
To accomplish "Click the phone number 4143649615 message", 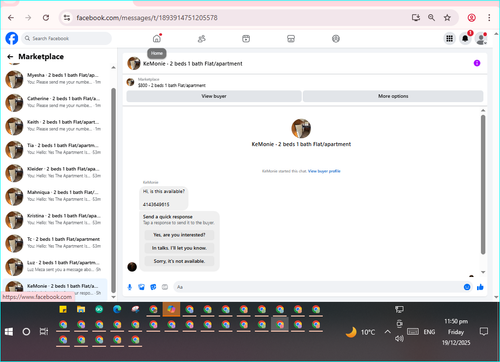I will pyautogui.click(x=156, y=204).
